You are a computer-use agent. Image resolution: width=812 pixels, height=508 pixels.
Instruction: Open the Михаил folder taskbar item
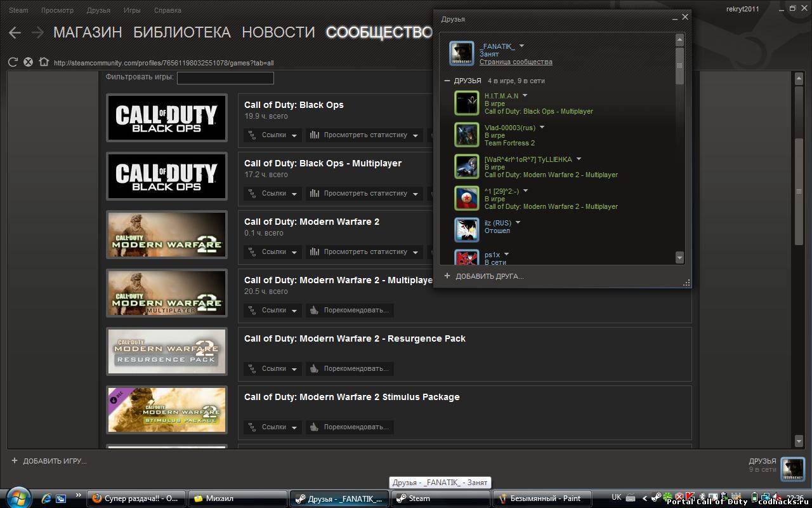(x=237, y=498)
